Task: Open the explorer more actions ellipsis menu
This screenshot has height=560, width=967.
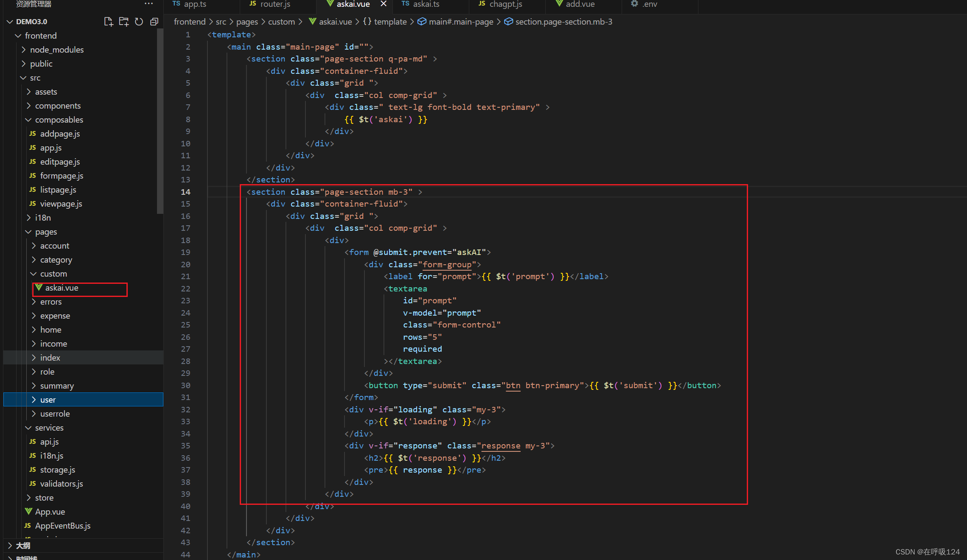Action: coord(149,4)
